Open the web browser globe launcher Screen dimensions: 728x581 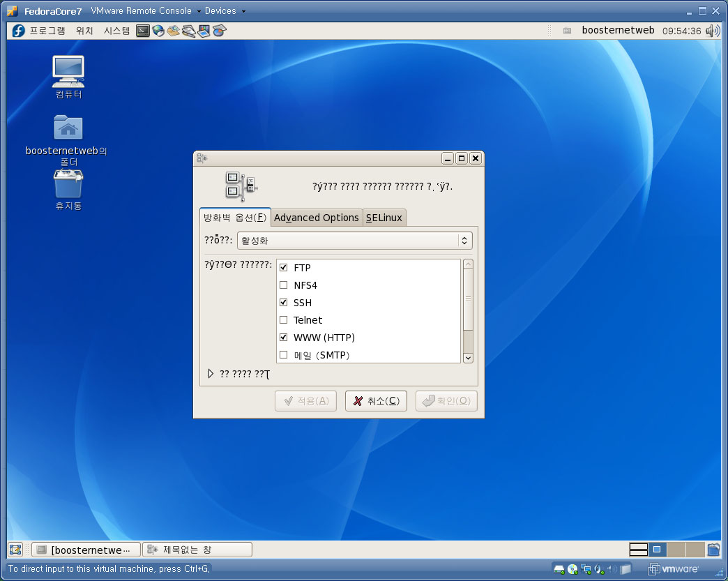coord(158,31)
